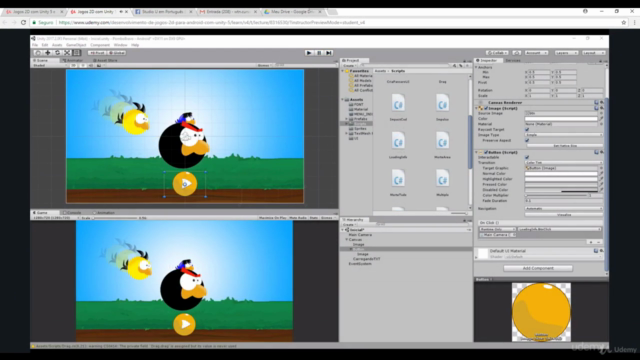
Task: Open Navigation dropdown
Action: coord(563,209)
